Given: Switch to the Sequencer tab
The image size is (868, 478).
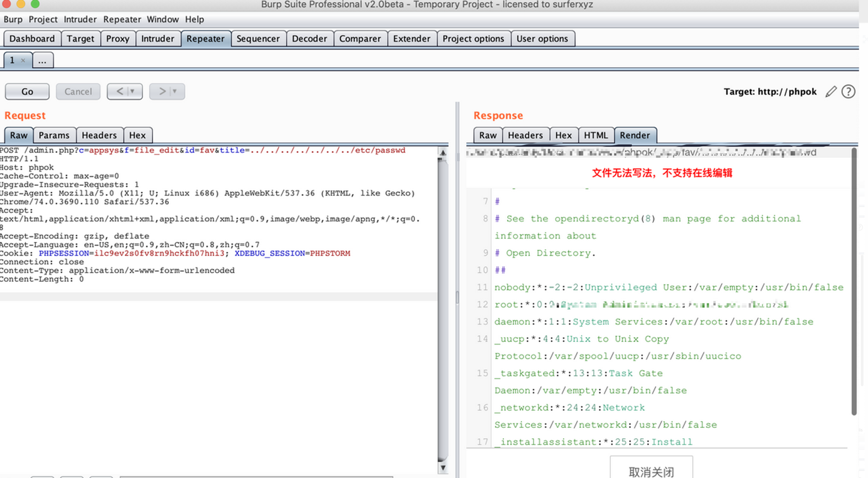Looking at the screenshot, I should click(x=258, y=39).
